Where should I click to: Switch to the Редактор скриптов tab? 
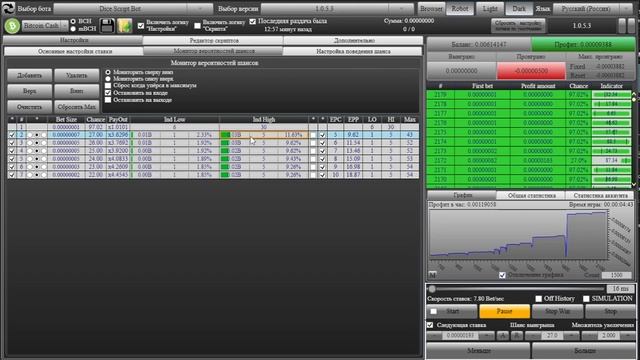(x=213, y=40)
